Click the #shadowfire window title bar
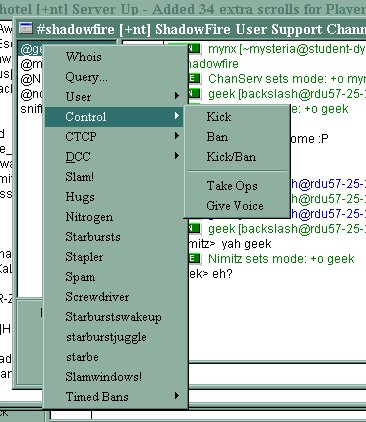The width and height of the screenshot is (366, 422). pyautogui.click(x=190, y=29)
